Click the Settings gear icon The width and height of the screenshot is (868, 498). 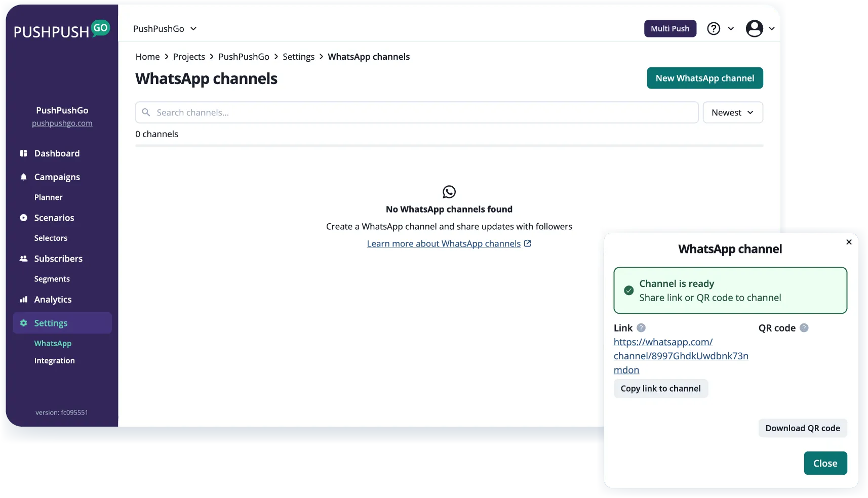23,323
